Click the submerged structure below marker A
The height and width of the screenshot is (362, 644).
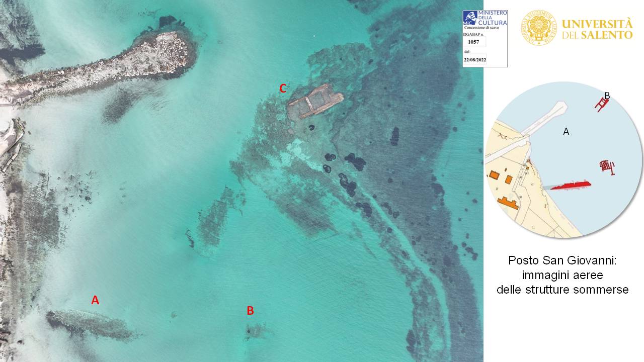(91, 324)
